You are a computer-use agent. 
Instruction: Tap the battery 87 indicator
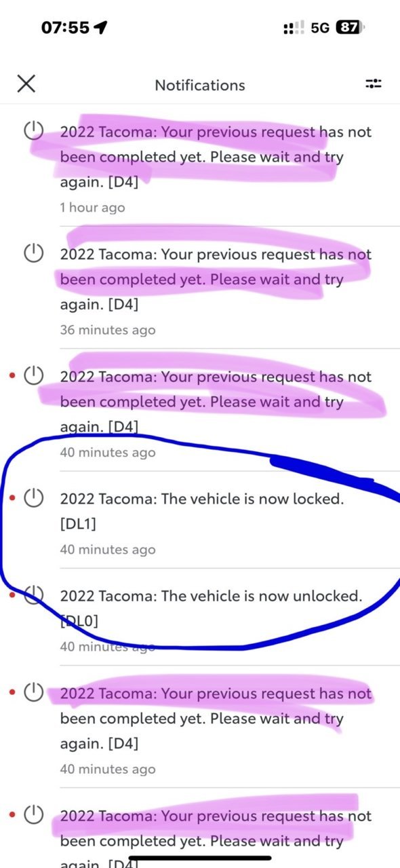(x=351, y=28)
